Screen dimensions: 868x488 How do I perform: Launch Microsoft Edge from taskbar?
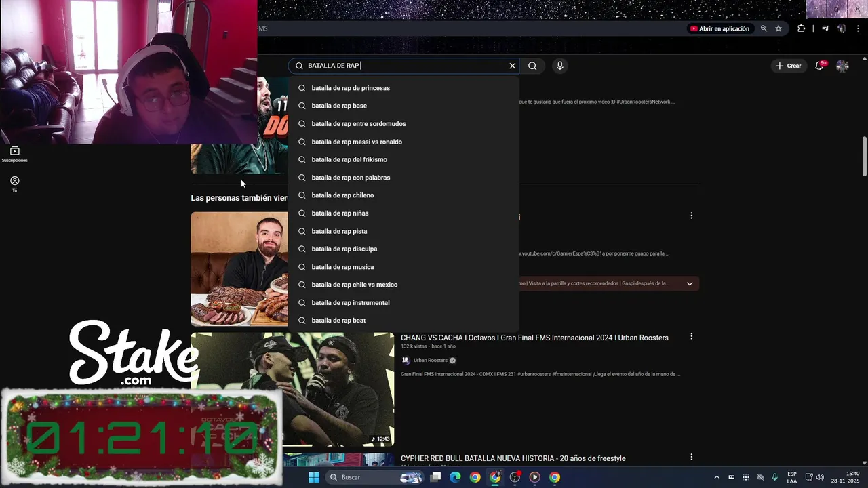[x=455, y=477]
